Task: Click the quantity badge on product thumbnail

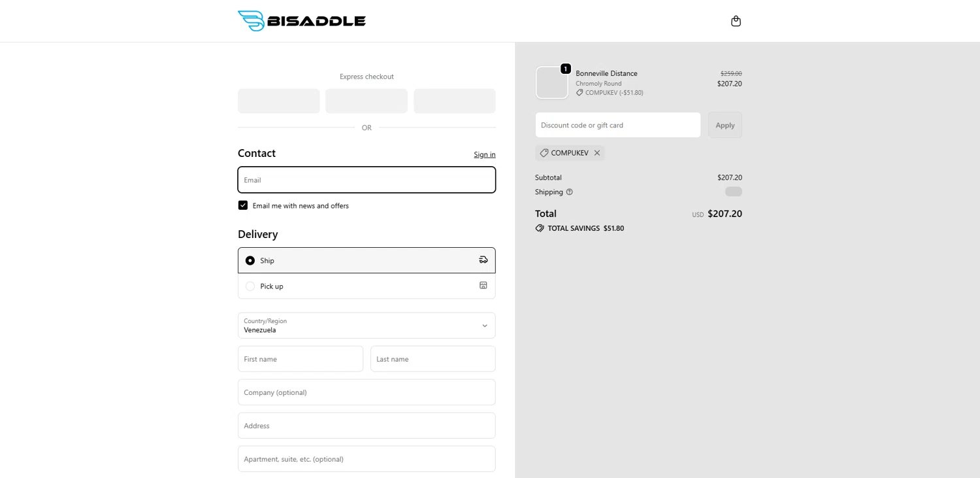Action: pos(566,69)
